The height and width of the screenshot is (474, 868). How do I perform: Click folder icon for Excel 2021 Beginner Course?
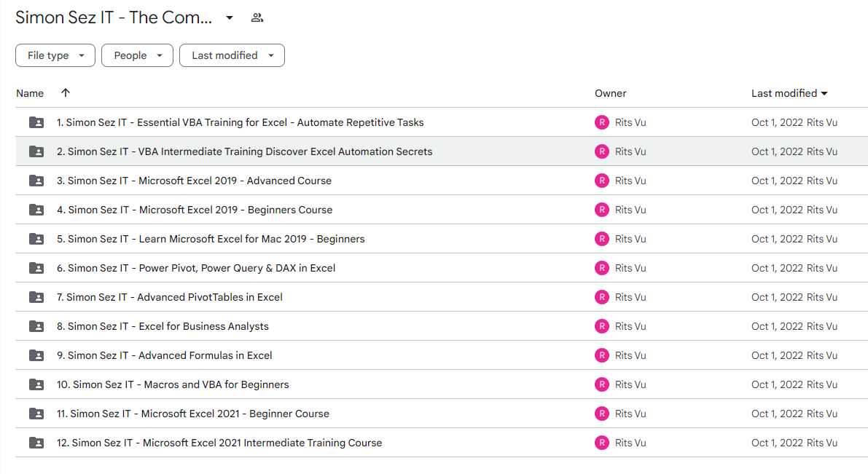point(36,414)
